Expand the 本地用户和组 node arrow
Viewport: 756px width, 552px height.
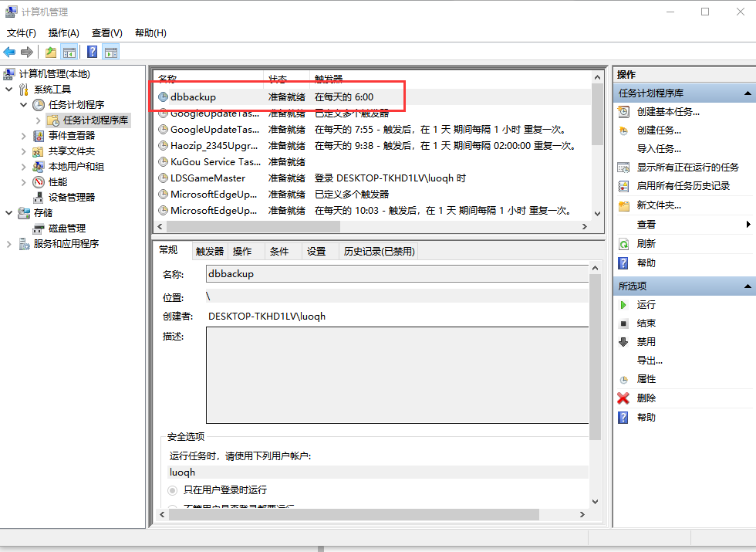(x=23, y=167)
